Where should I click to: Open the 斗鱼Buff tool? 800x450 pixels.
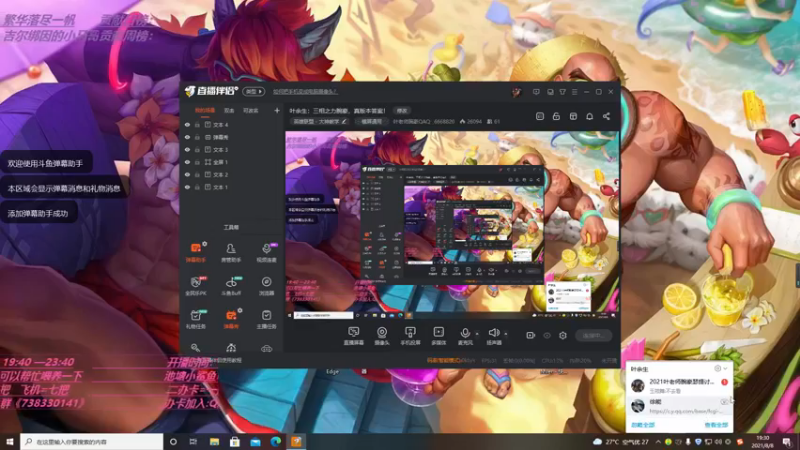click(x=231, y=286)
